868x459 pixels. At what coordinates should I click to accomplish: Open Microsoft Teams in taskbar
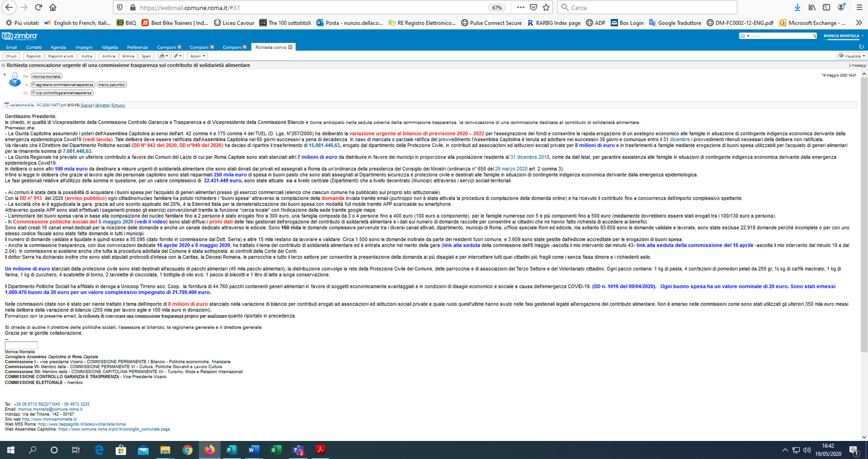point(298,449)
